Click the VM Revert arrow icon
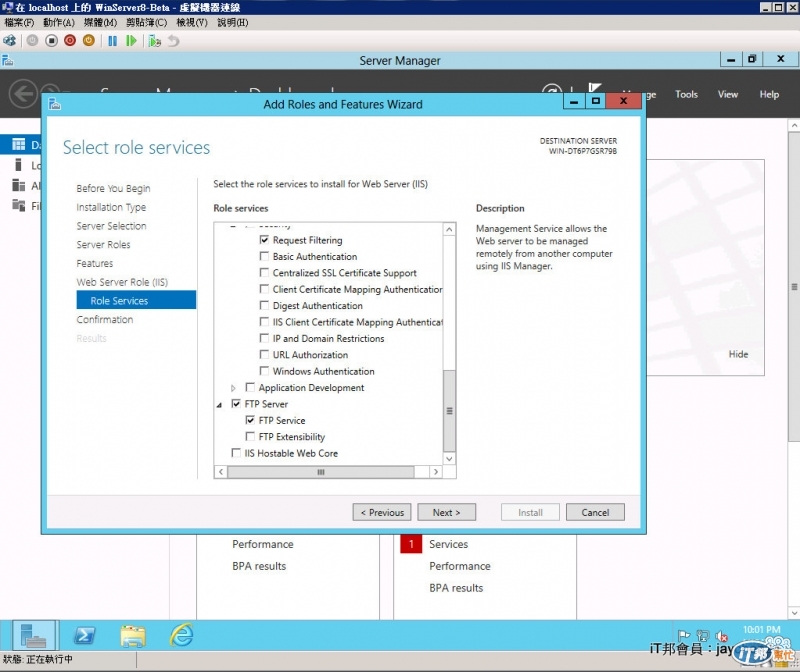Screen dimensions: 800x672 pyautogui.click(x=174, y=40)
